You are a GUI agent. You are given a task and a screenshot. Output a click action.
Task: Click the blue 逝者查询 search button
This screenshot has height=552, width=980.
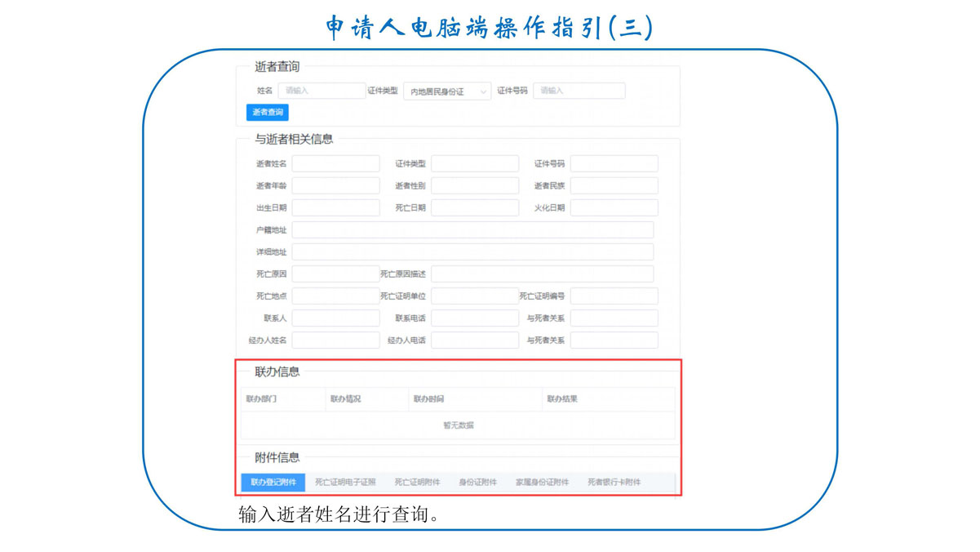[x=267, y=113]
